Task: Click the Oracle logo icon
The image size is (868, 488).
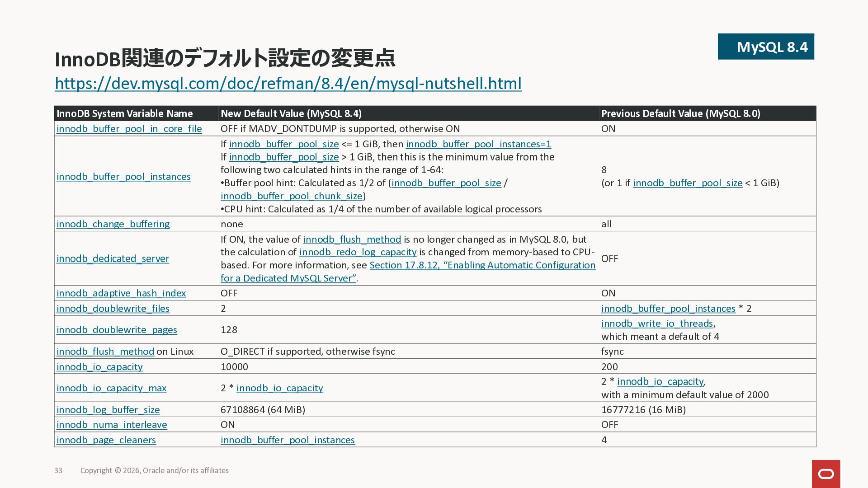Action: [826, 474]
